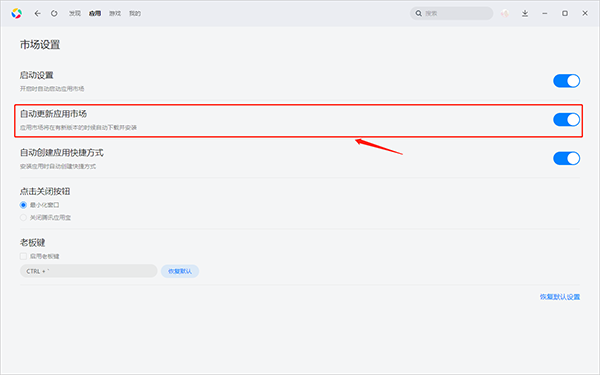Disable the 自动更新应用市场 switch

[566, 119]
